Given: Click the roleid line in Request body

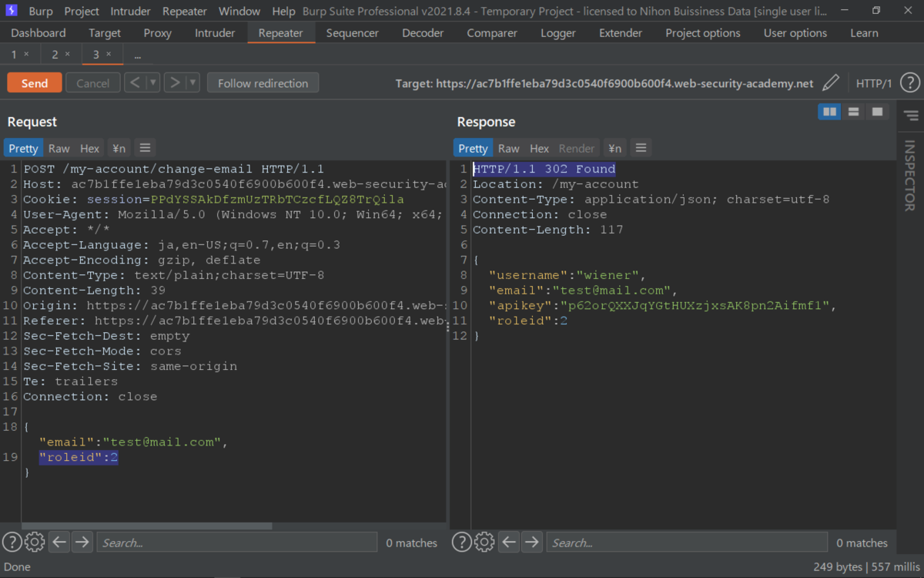Looking at the screenshot, I should [x=79, y=458].
